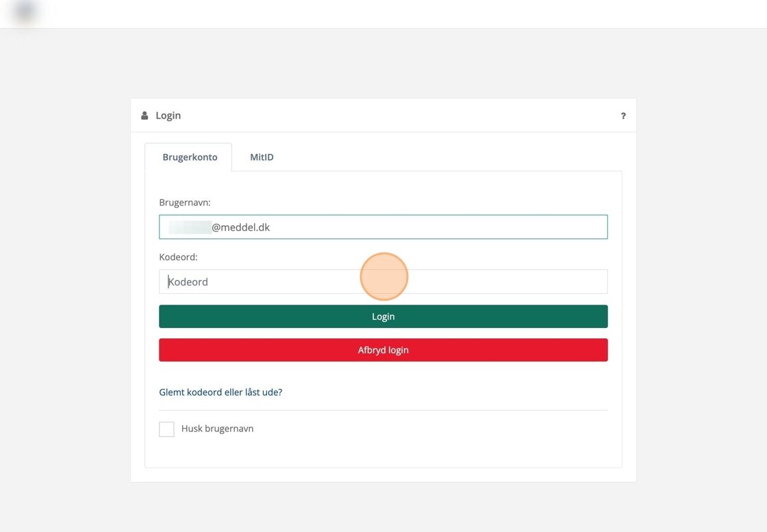Click the red Afbryd login button
This screenshot has width=767, height=532.
(383, 350)
